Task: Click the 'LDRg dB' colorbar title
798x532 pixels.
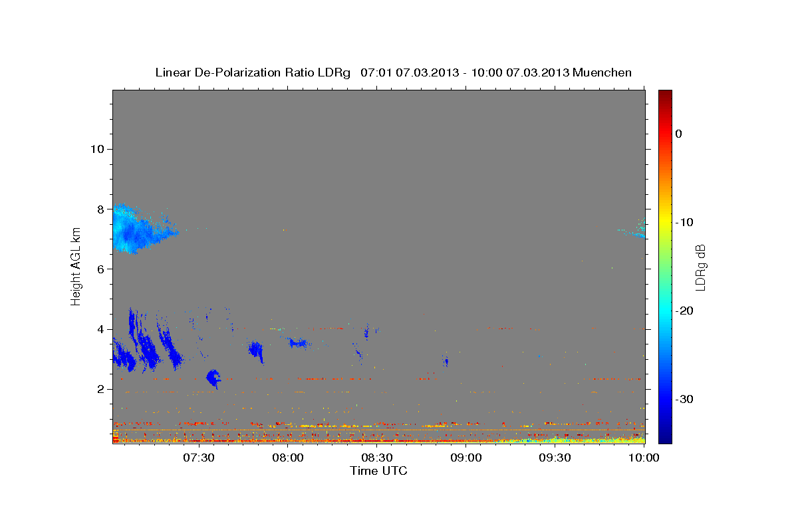Action: [700, 267]
